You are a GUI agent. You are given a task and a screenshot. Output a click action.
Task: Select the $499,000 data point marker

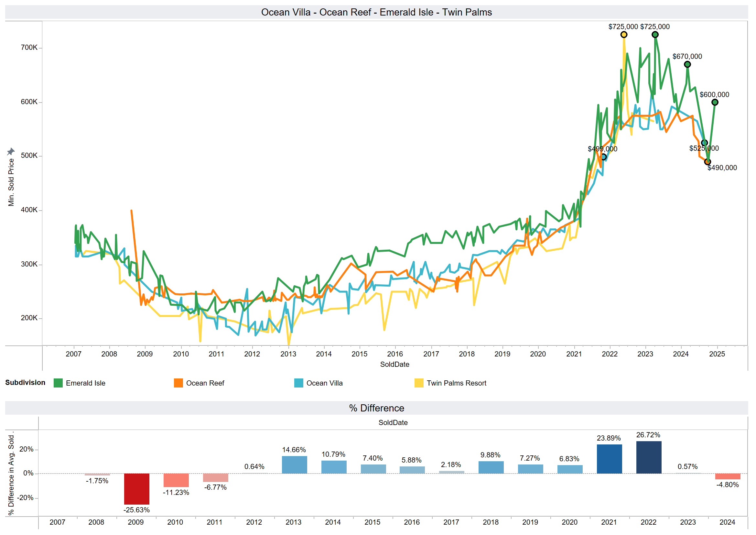603,157
